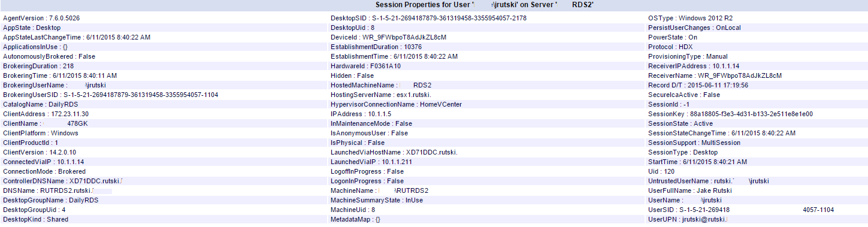Click SessionState : Active entry
Screen dimensions: 868x227
point(681,123)
